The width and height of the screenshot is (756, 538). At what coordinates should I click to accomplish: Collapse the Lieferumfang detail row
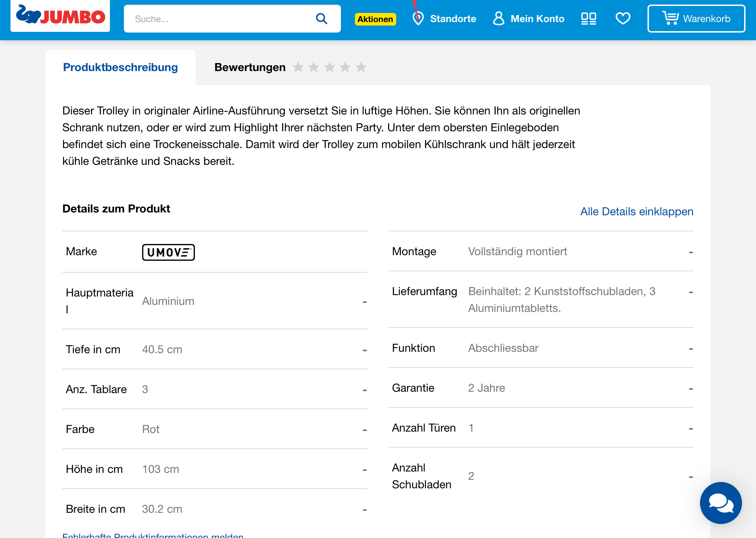[691, 292]
